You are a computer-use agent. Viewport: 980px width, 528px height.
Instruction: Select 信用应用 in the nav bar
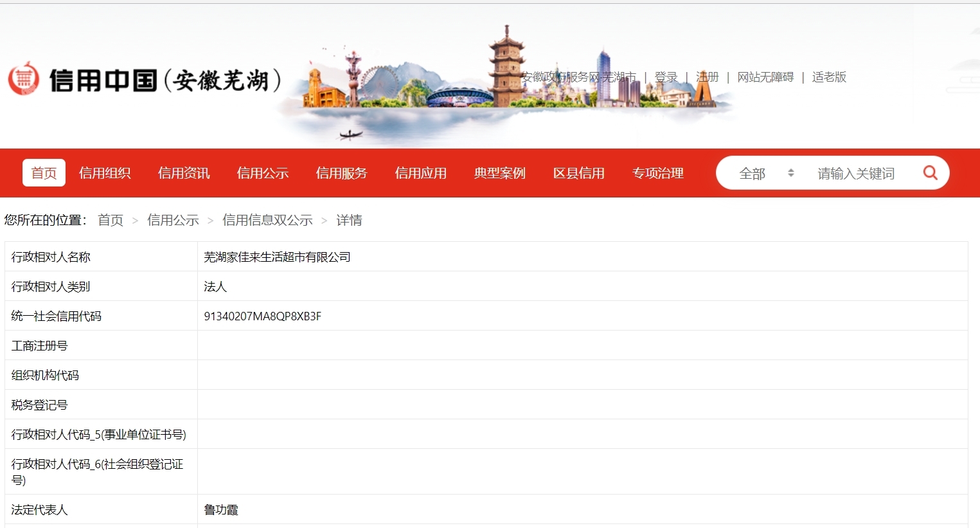click(421, 172)
